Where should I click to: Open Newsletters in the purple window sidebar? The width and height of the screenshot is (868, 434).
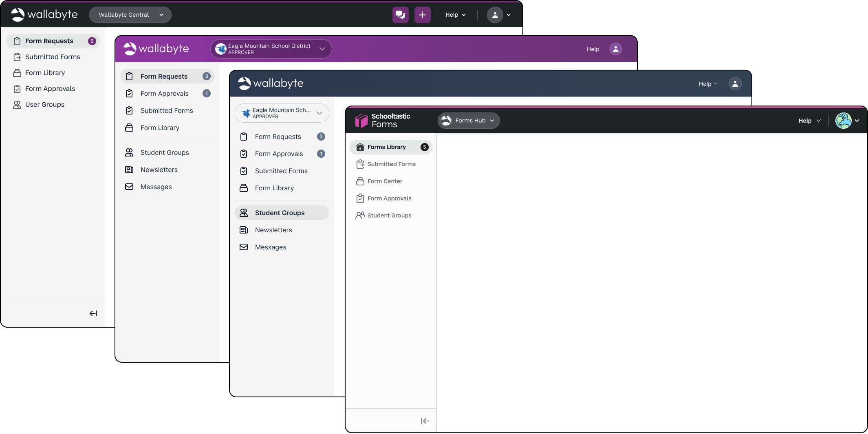pyautogui.click(x=159, y=170)
